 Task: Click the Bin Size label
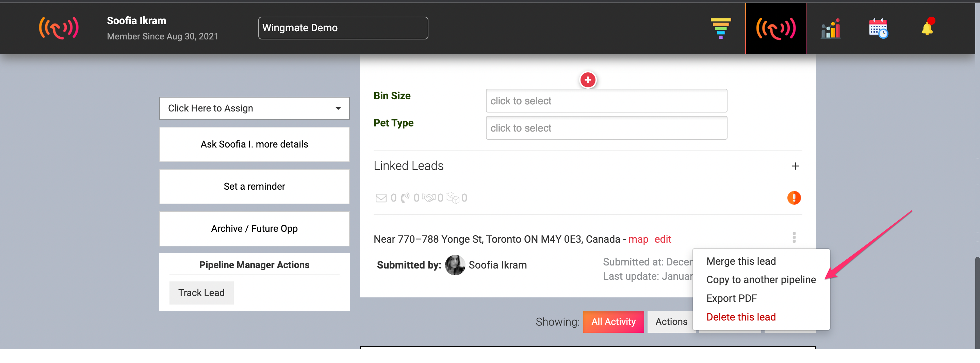[x=392, y=96]
